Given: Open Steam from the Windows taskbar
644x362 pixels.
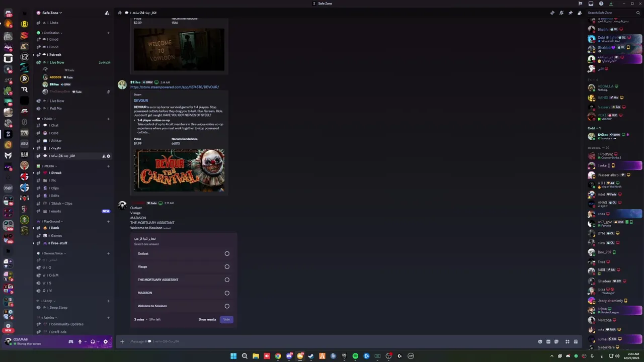Looking at the screenshot, I should click(x=311, y=356).
